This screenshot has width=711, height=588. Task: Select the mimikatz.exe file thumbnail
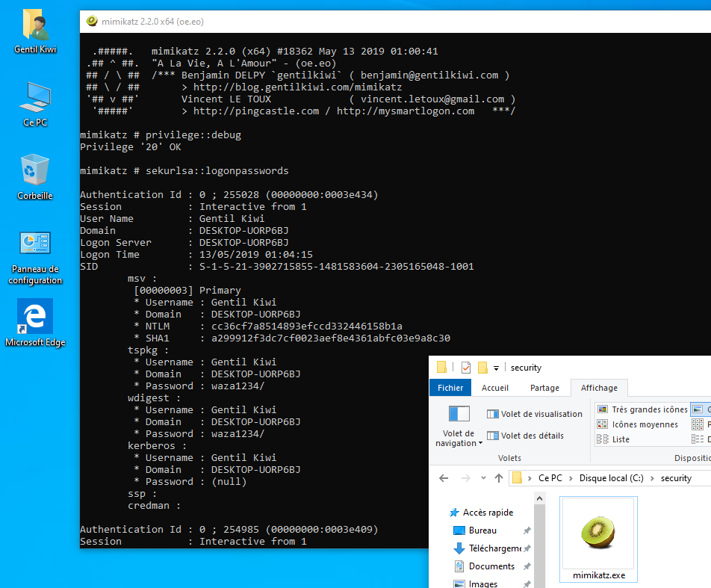[x=598, y=539]
